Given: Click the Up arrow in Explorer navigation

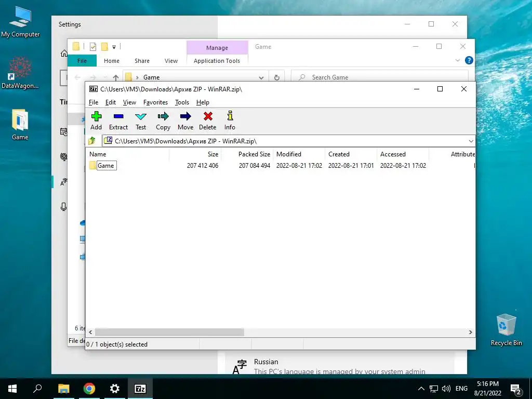Looking at the screenshot, I should (116, 78).
